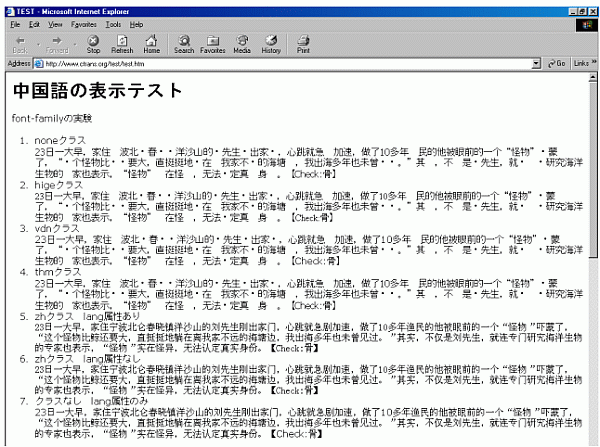Open the History pane
This screenshot has width=600, height=447.
pos(271,44)
